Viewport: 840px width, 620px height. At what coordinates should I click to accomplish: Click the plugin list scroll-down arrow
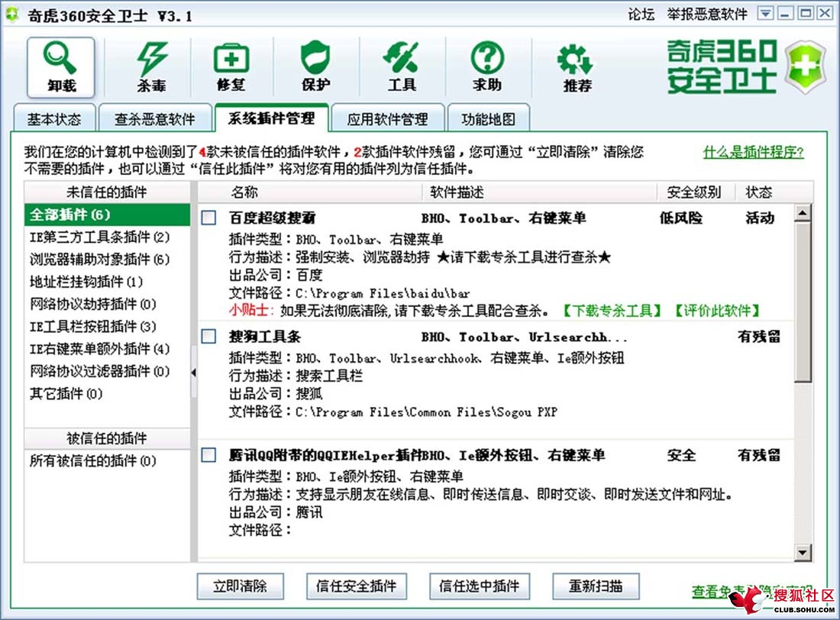(803, 553)
